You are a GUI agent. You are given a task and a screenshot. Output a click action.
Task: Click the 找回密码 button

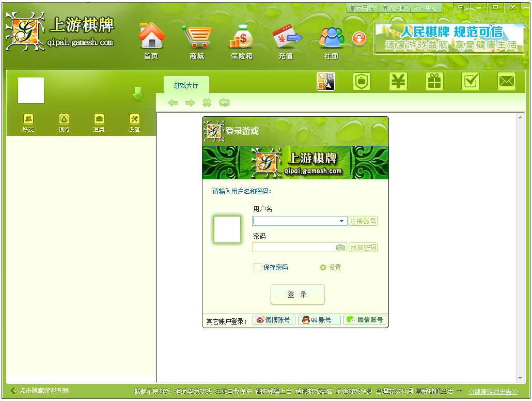(x=363, y=248)
